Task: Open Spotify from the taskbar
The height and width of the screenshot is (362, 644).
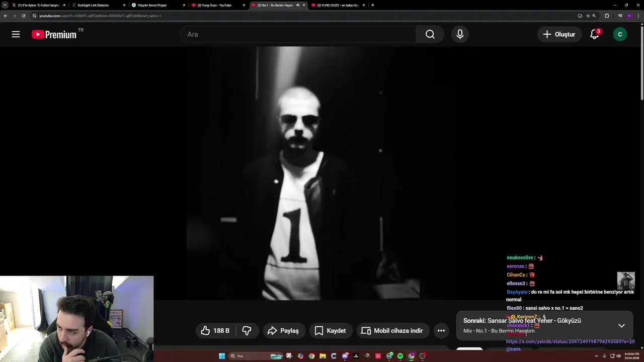Action: point(400,356)
